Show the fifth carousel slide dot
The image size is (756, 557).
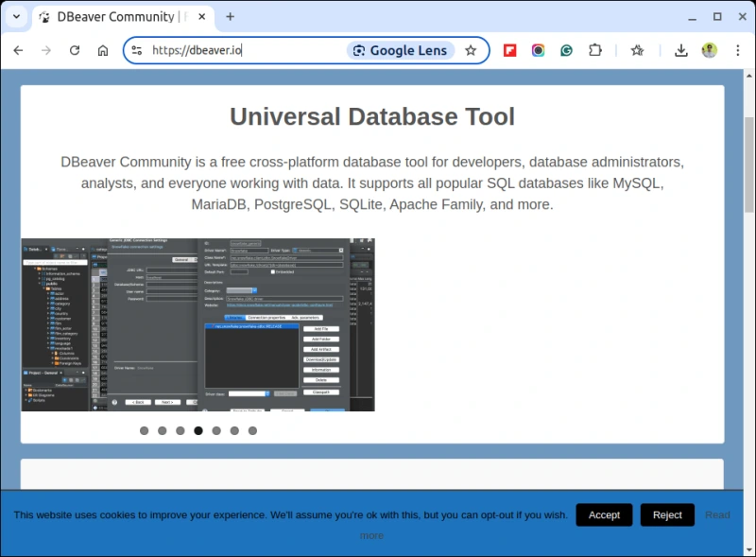(216, 430)
